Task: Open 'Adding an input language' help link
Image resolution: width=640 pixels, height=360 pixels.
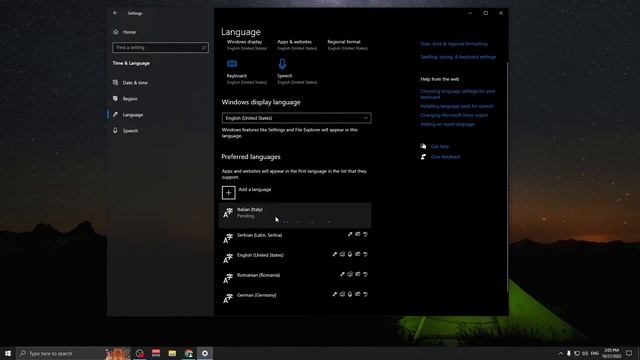Action: pyautogui.click(x=447, y=124)
